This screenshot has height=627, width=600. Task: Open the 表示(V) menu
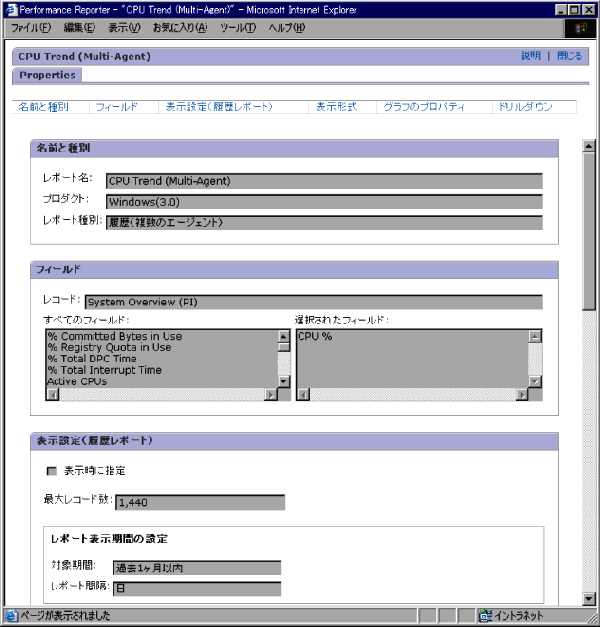tap(124, 28)
